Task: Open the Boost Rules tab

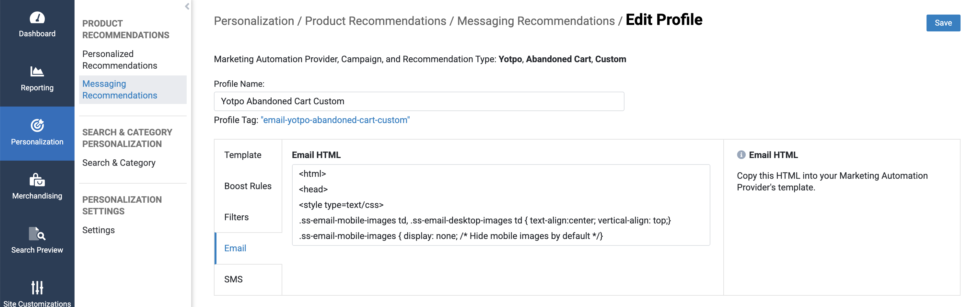Action: [x=248, y=186]
